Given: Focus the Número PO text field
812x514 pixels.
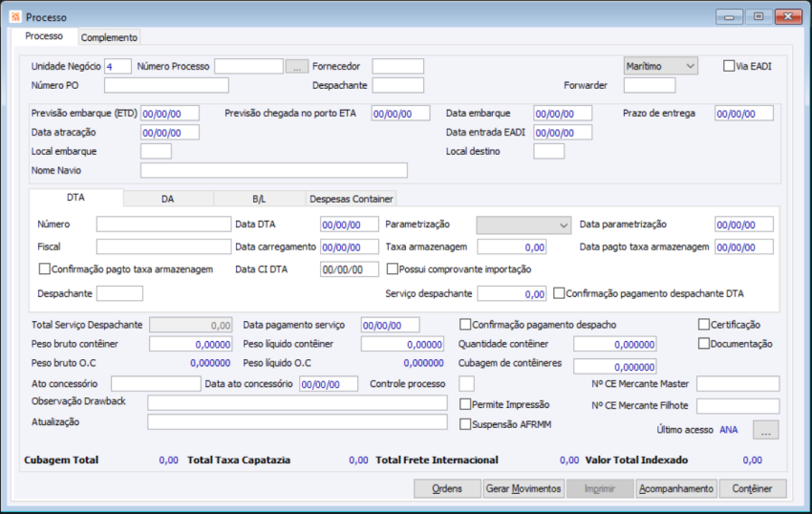Looking at the screenshot, I should pos(160,86).
